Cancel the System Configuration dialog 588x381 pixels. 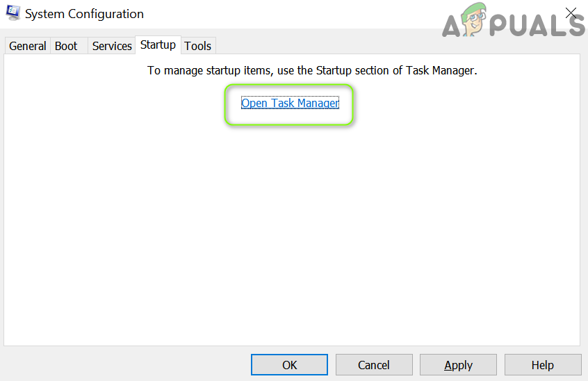pyautogui.click(x=374, y=365)
